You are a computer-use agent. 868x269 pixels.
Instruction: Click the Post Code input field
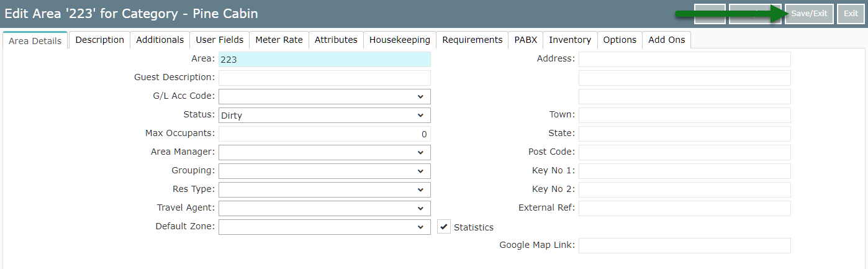click(x=684, y=152)
